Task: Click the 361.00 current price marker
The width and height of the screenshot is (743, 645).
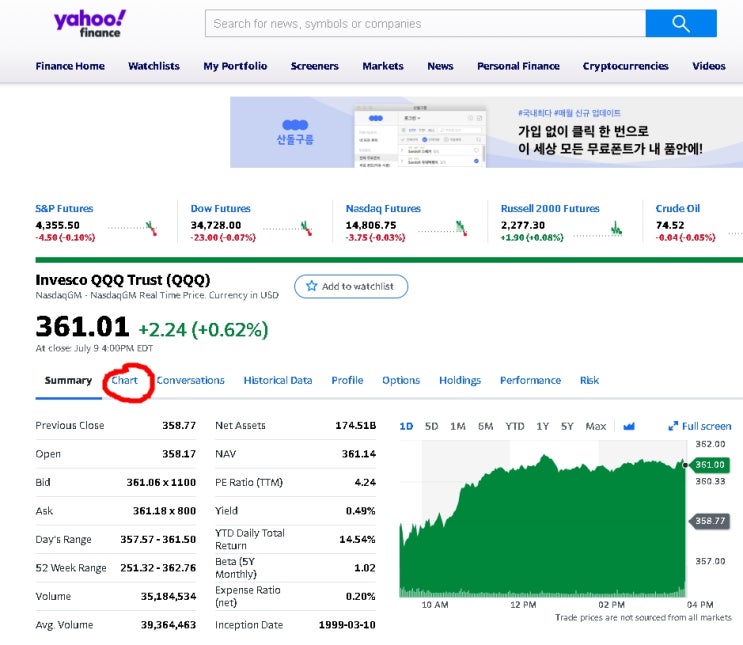Action: pos(709,465)
